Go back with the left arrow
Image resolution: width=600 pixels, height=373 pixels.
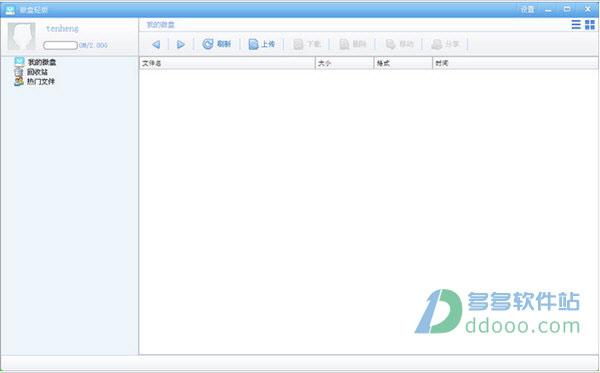pos(156,44)
